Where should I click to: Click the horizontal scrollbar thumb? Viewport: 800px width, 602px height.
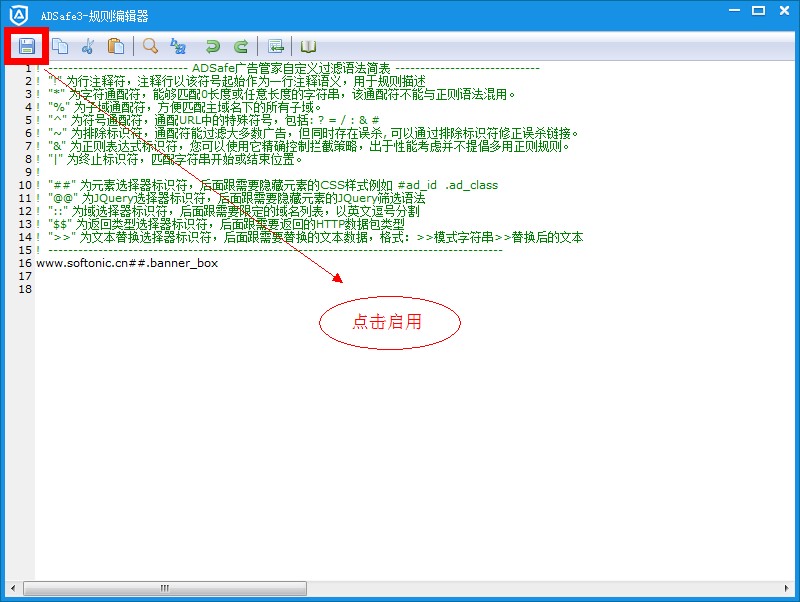coord(165,588)
